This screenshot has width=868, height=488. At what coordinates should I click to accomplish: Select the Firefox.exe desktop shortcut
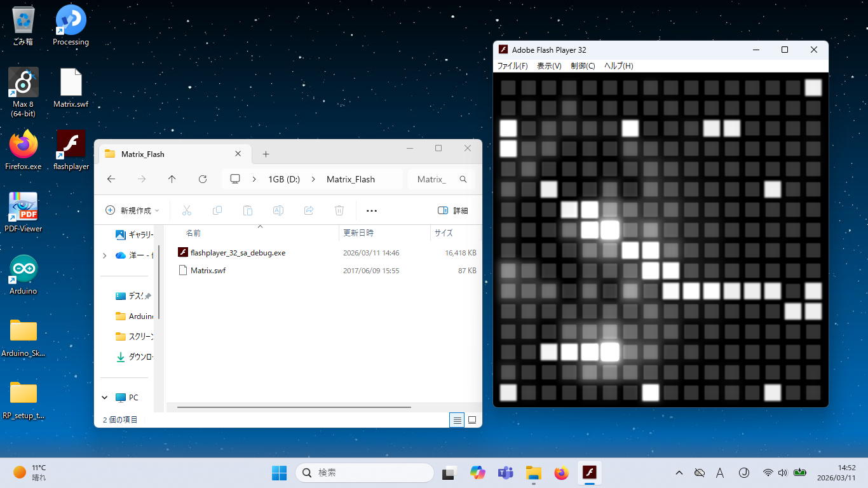[x=24, y=151]
